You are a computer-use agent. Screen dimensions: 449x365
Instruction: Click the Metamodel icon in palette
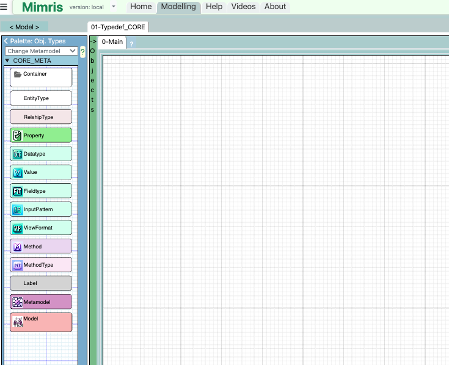[x=17, y=302]
